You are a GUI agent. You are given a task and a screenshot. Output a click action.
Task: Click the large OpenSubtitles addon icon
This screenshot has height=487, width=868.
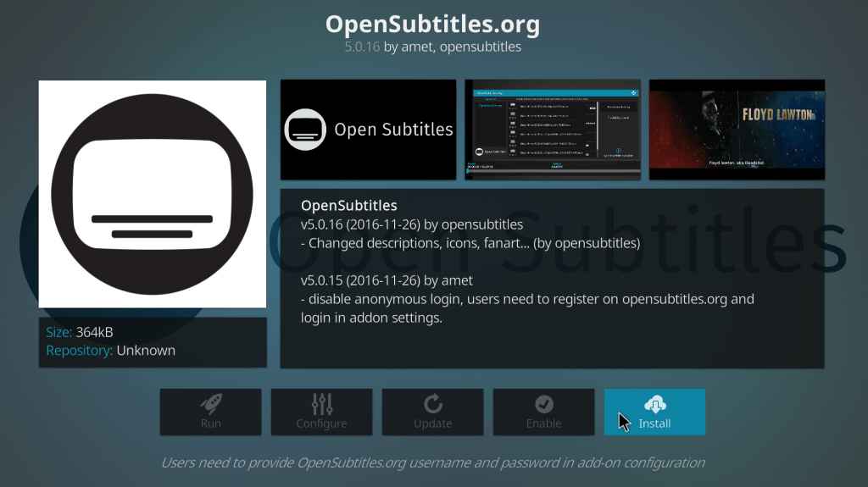153,194
